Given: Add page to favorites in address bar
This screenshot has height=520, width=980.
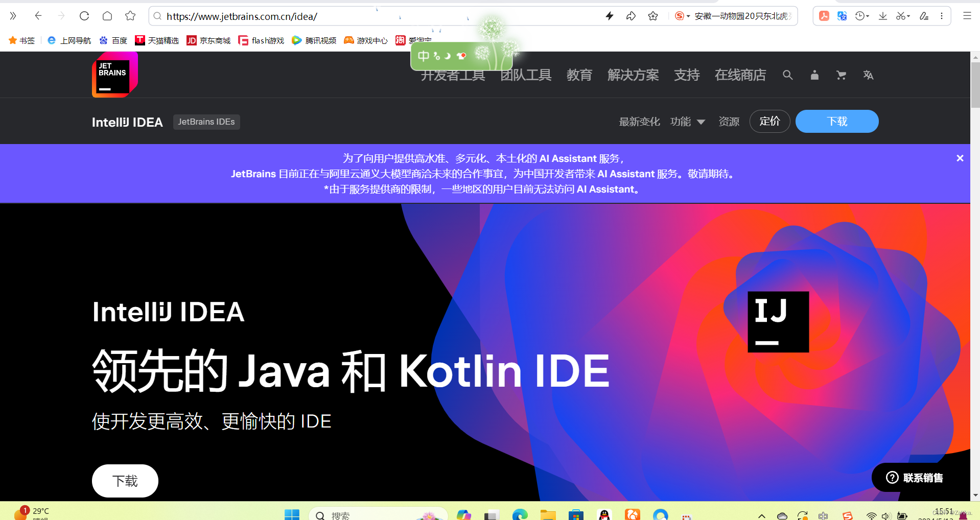Looking at the screenshot, I should tap(653, 16).
